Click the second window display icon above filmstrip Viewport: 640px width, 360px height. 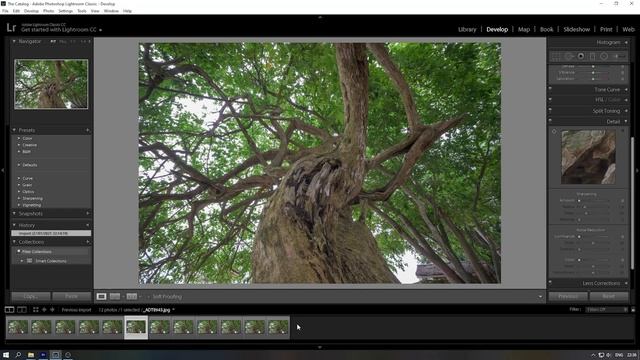pos(22,310)
